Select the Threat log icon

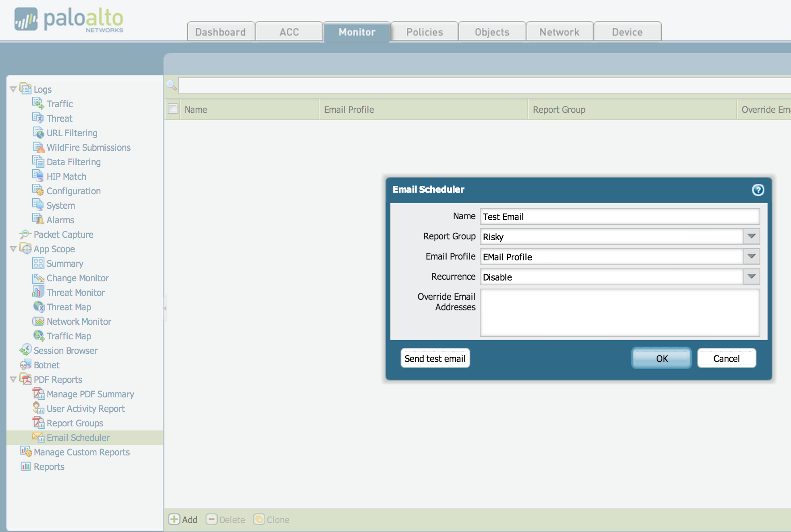click(38, 118)
